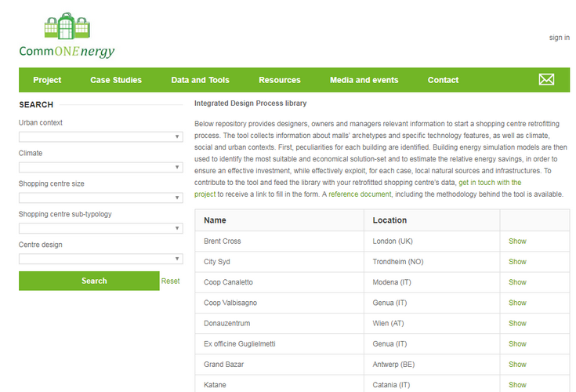Image resolution: width=576 pixels, height=392 pixels.
Task: Open the Data and Tools menu
Action: (200, 80)
